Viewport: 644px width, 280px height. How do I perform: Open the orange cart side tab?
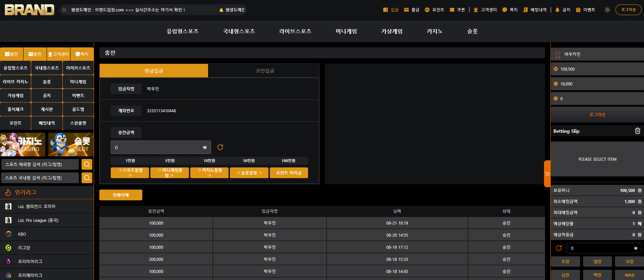click(547, 174)
